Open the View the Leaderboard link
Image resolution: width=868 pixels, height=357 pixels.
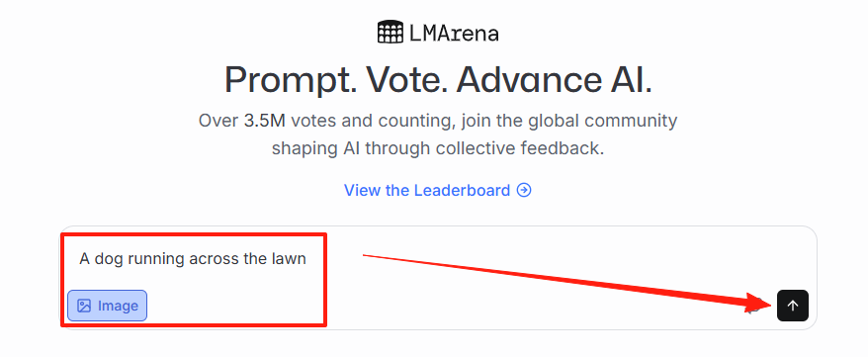pyautogui.click(x=438, y=191)
